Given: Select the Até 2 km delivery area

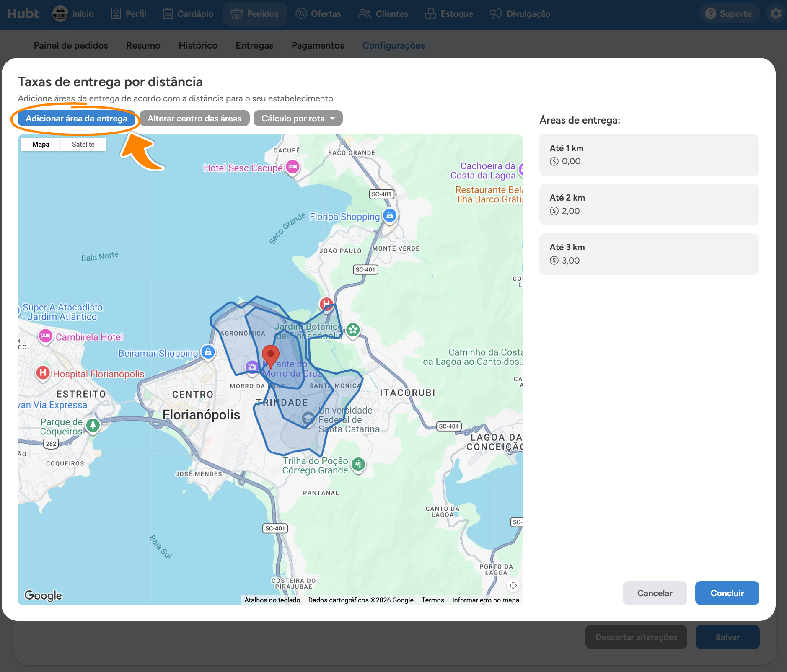Looking at the screenshot, I should click(649, 204).
